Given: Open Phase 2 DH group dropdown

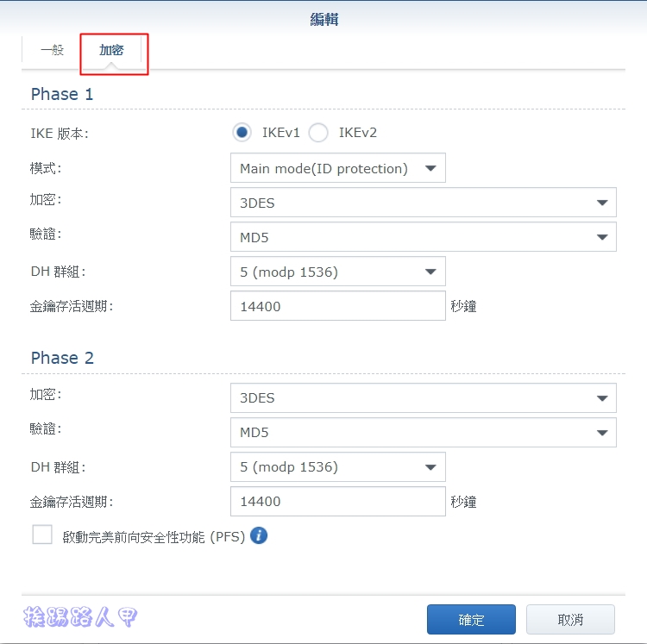Looking at the screenshot, I should 338,466.
